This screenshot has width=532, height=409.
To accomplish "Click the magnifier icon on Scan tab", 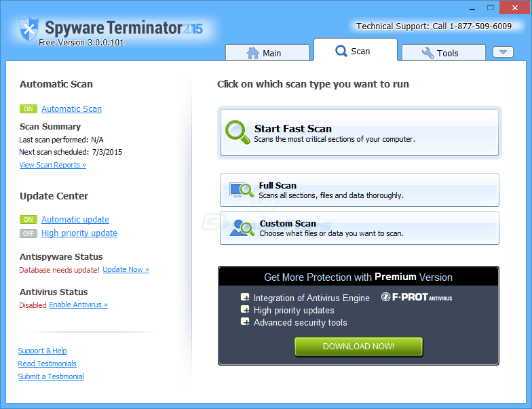I will point(341,52).
